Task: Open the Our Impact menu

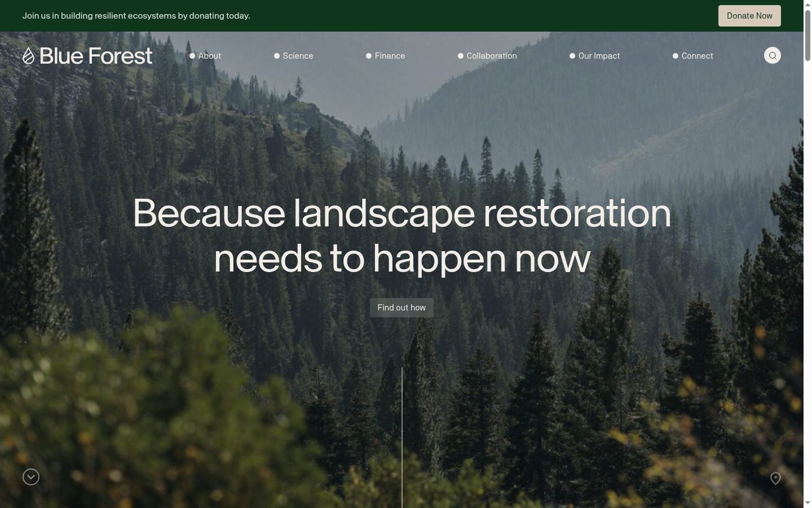Action: coord(595,56)
